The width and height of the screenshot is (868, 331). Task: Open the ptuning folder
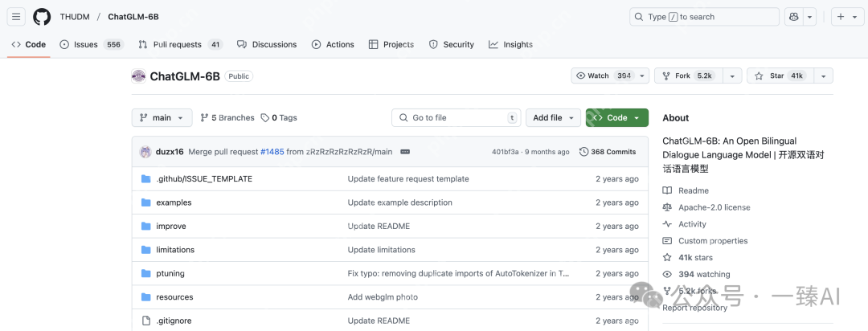170,274
